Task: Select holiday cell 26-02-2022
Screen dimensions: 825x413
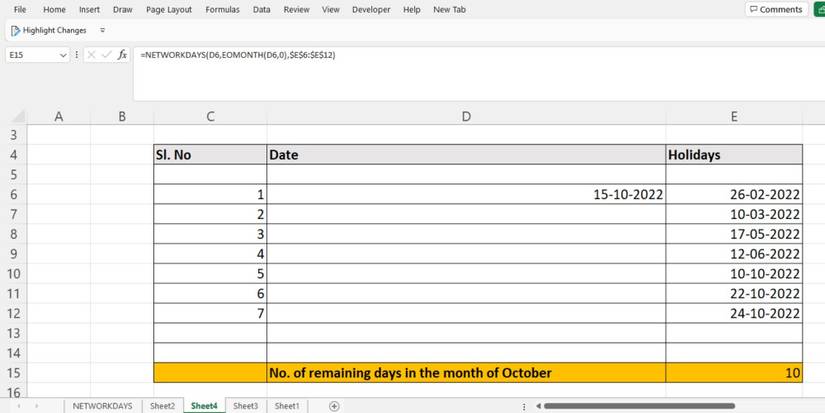Action: (x=734, y=195)
